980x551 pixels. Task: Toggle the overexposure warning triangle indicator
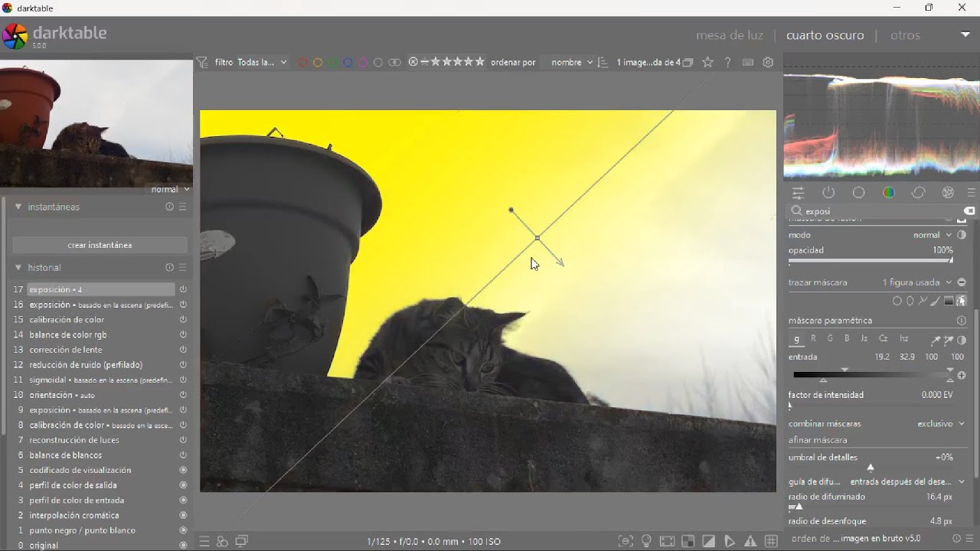click(750, 541)
